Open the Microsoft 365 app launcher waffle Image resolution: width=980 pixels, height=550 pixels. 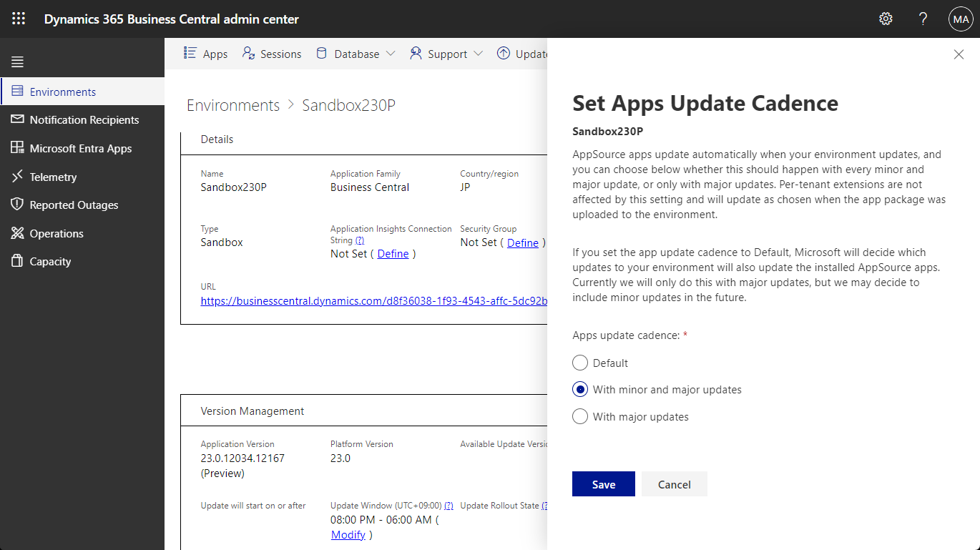tap(18, 19)
